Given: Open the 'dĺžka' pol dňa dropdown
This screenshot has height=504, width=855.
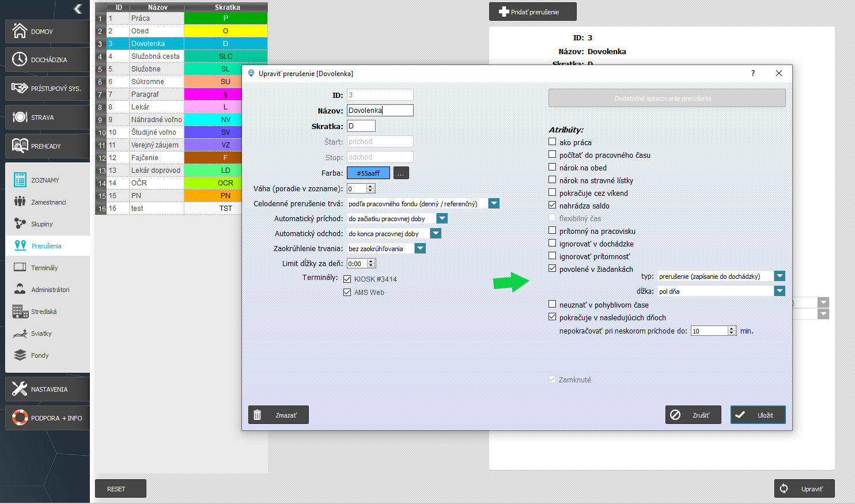Looking at the screenshot, I should [x=780, y=291].
